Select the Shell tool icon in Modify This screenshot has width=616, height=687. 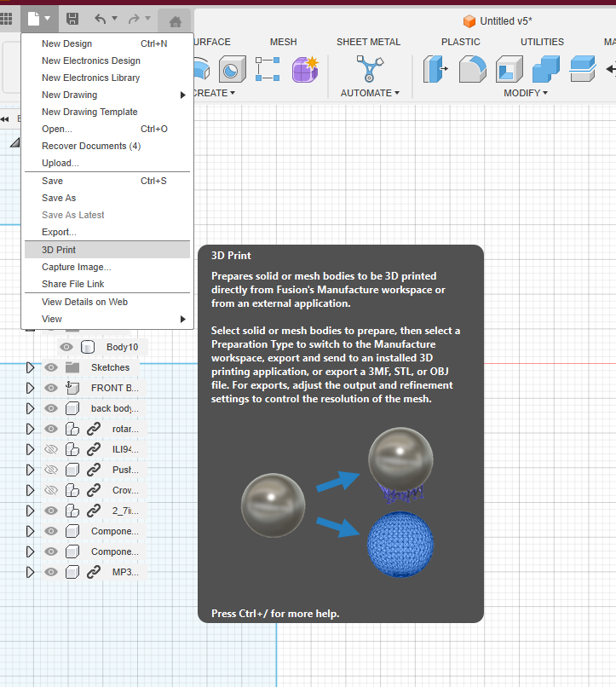(x=509, y=69)
